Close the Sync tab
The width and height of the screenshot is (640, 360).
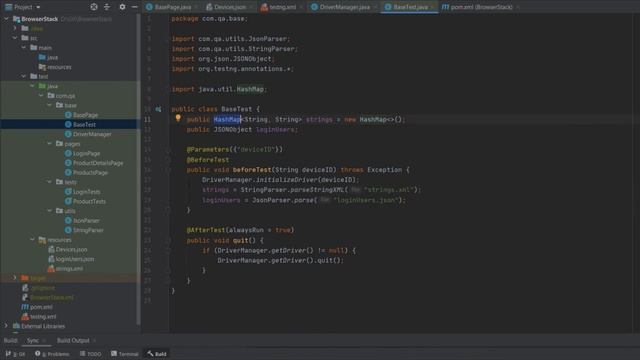coord(44,340)
